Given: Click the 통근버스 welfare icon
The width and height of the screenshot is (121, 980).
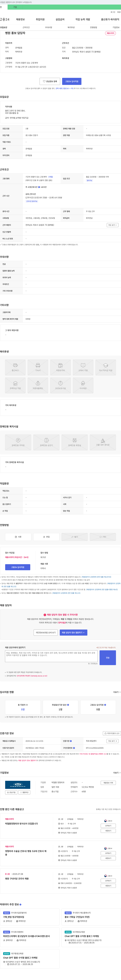Looking at the screenshot, I should (x=15, y=367).
